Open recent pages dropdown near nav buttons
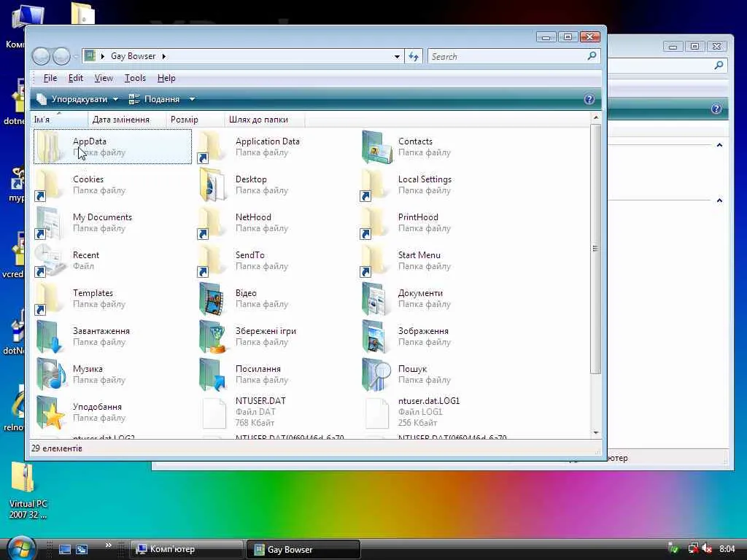Screen dimensions: 747x560 click(76, 57)
